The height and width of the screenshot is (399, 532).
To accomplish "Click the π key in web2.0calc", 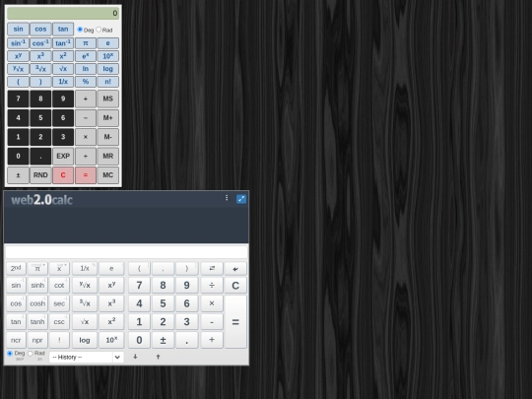I will (37, 269).
